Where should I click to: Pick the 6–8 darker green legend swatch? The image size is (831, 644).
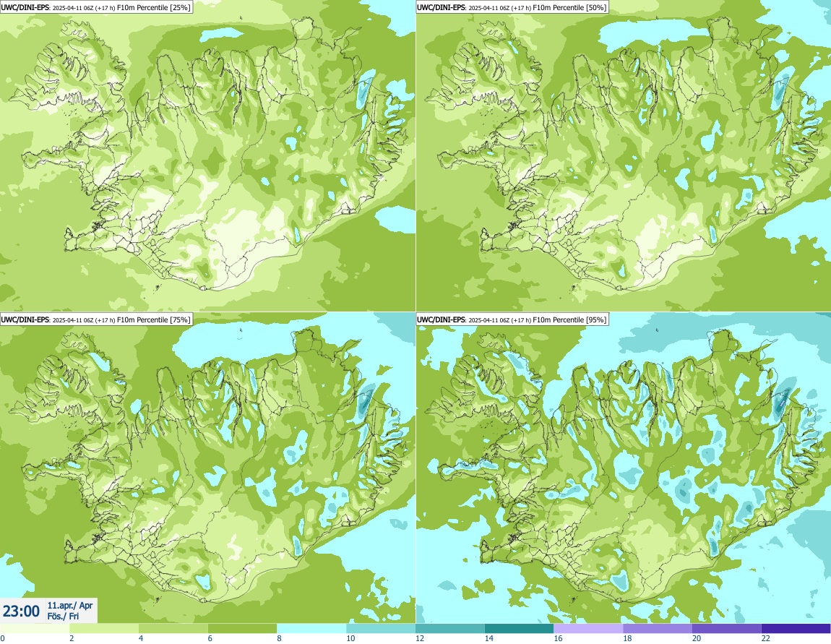242,629
